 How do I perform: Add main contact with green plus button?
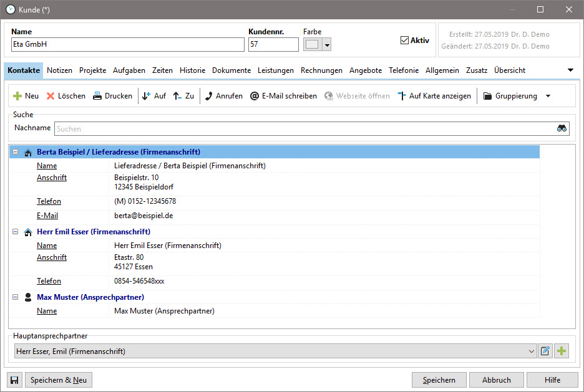pos(562,351)
